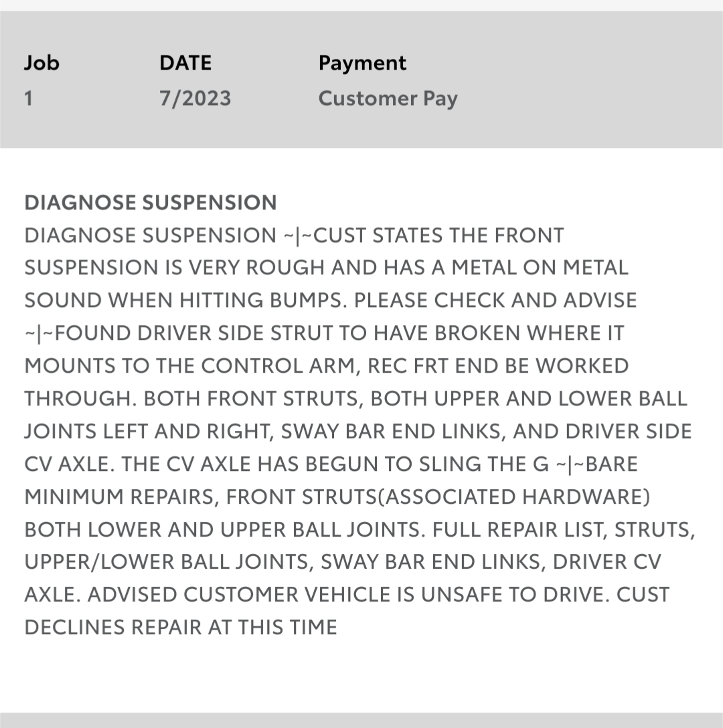Click the line starting SUSPENSION IS VERY ROUGH
This screenshot has height=728, width=723.
click(x=326, y=268)
